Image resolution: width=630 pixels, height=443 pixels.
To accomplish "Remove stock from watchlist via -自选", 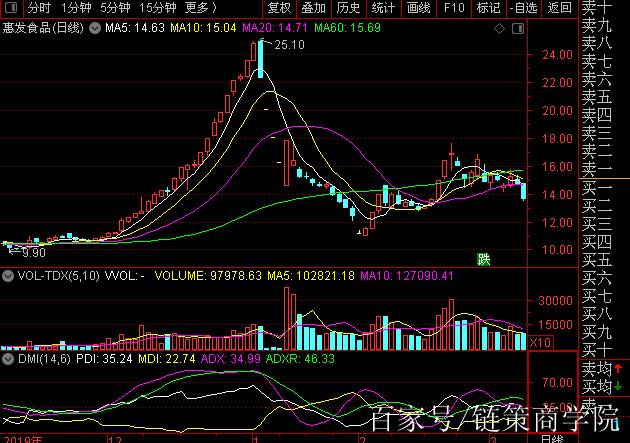I will point(524,8).
